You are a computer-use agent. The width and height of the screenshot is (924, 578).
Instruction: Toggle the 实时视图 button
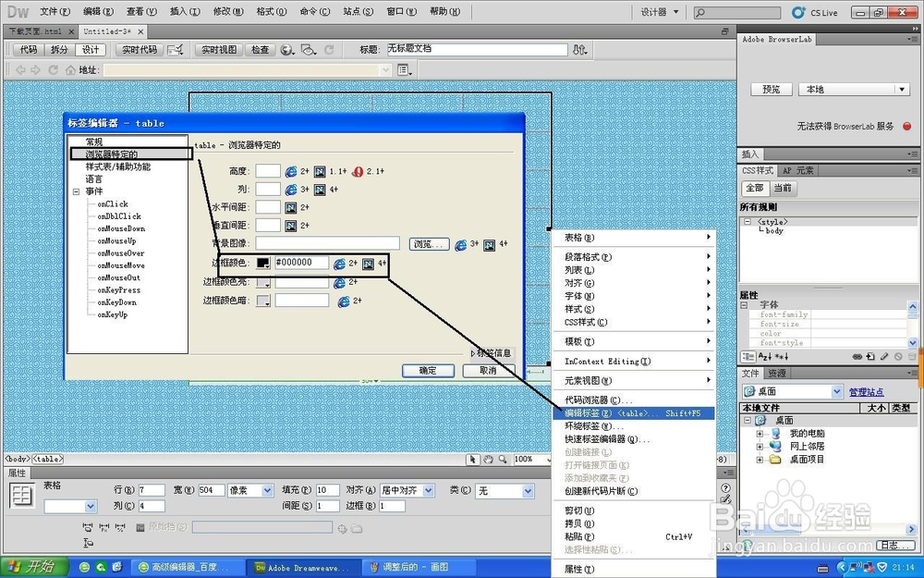click(219, 50)
